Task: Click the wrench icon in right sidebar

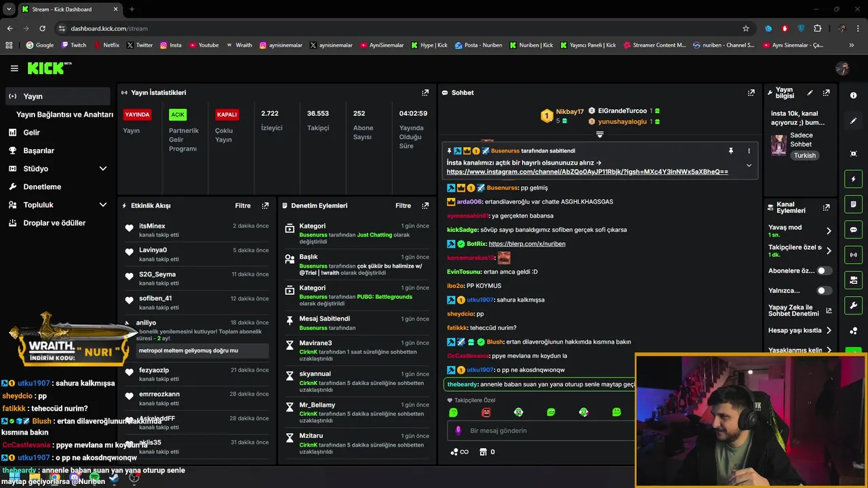Action: coord(853,305)
